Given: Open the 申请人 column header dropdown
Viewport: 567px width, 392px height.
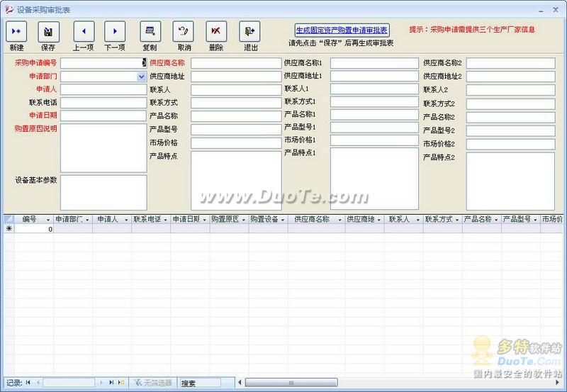Looking at the screenshot, I should coord(126,220).
